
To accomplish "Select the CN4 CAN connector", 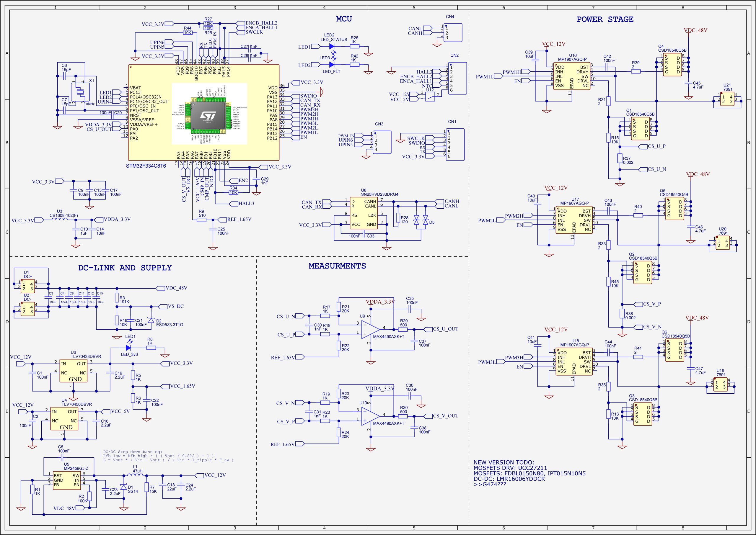I will point(453,33).
